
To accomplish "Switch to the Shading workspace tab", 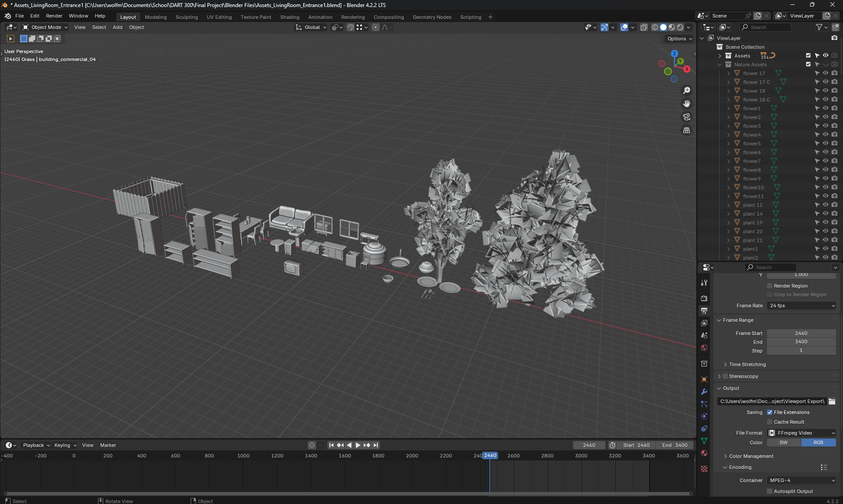I will (x=289, y=17).
